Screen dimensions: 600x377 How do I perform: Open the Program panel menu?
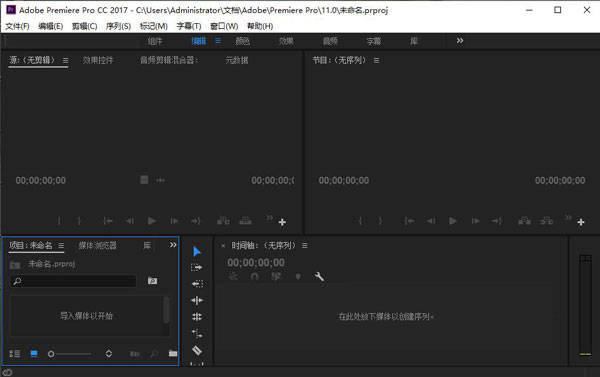(x=376, y=60)
